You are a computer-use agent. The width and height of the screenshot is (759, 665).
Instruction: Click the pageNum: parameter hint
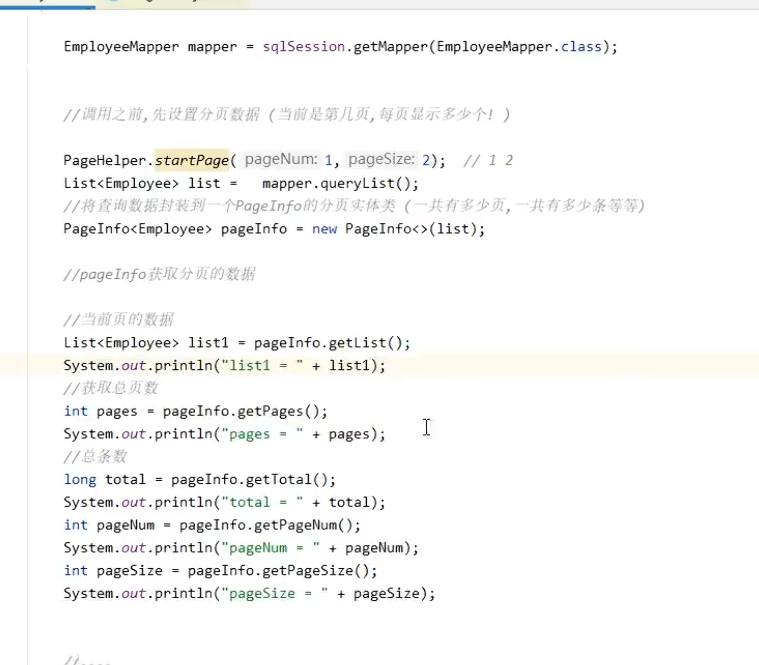(279, 160)
